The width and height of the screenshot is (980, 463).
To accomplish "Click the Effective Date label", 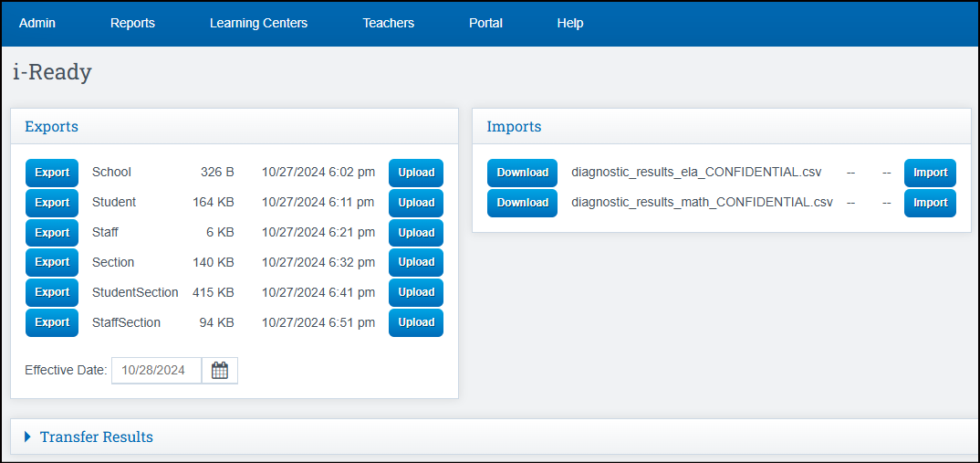I will click(x=67, y=370).
